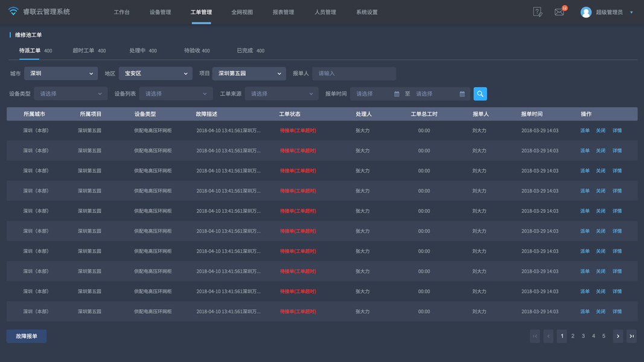Go to page 3
The height and width of the screenshot is (362, 644).
coord(583,336)
